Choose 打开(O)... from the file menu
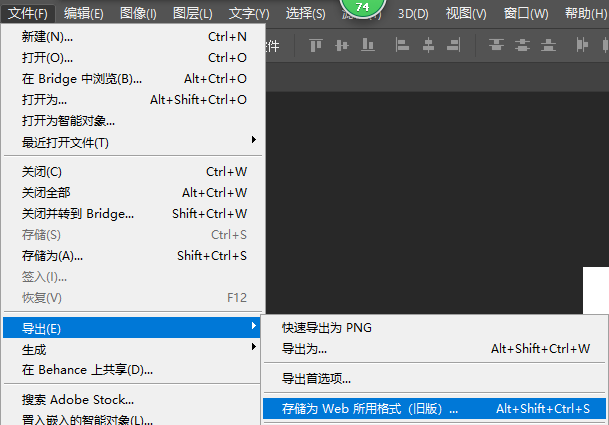Viewport: 609px width, 425px height. click(134, 58)
